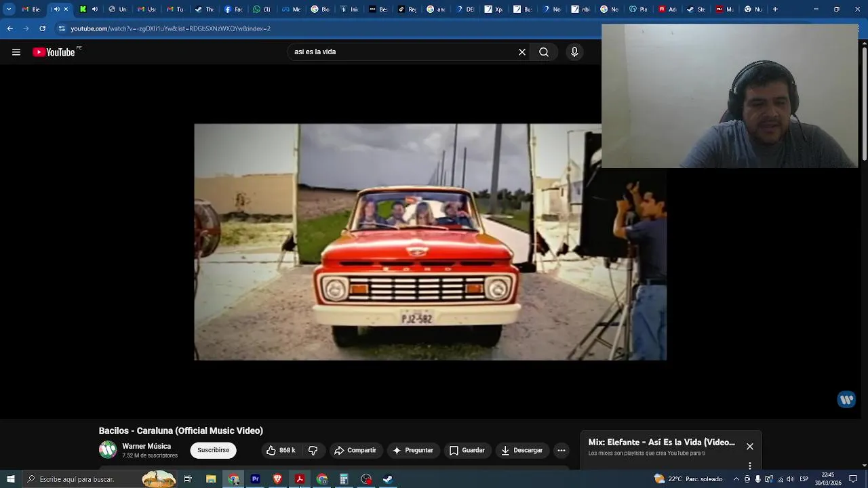
Task: Run search with magnifying glass button
Action: pyautogui.click(x=544, y=52)
